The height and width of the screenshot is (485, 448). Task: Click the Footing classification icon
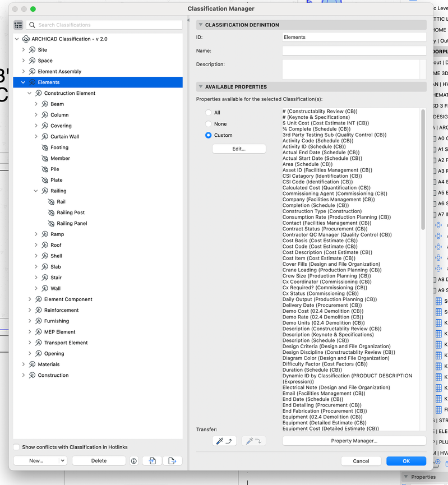click(x=45, y=147)
